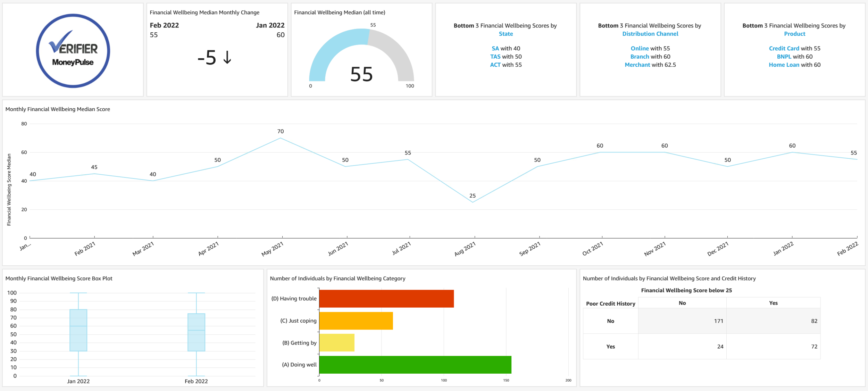Click the downward arrow beside -5

tap(227, 57)
